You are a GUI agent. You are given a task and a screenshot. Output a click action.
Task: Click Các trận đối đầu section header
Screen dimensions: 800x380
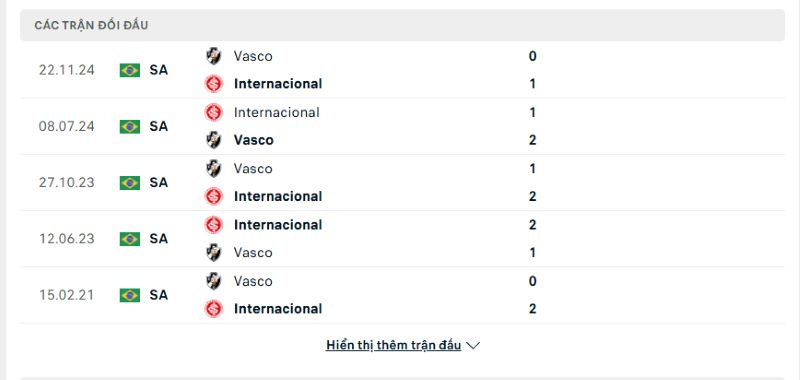[91, 26]
